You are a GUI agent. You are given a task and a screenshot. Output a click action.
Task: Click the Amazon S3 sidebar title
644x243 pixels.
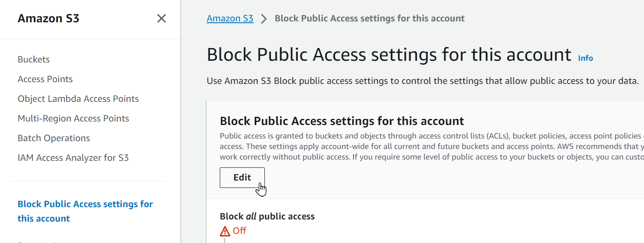49,18
